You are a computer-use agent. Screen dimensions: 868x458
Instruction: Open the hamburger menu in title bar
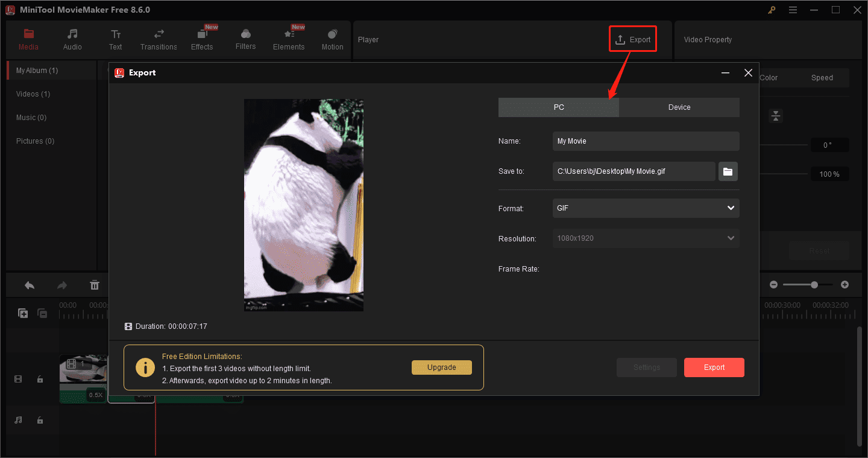tap(793, 10)
